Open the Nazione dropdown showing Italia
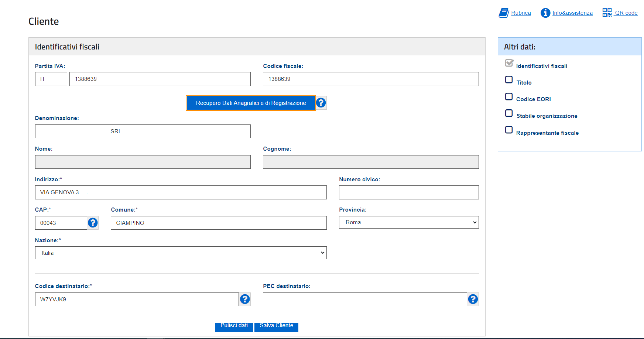 (181, 253)
